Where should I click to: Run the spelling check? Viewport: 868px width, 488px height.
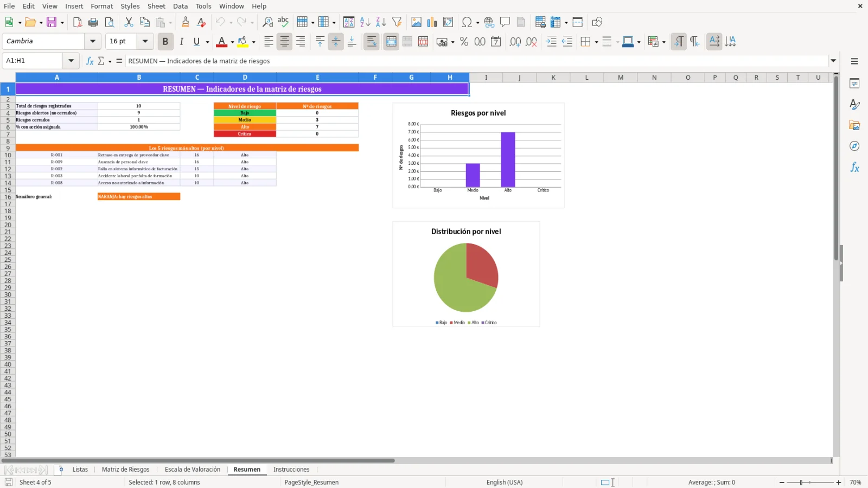pos(283,22)
